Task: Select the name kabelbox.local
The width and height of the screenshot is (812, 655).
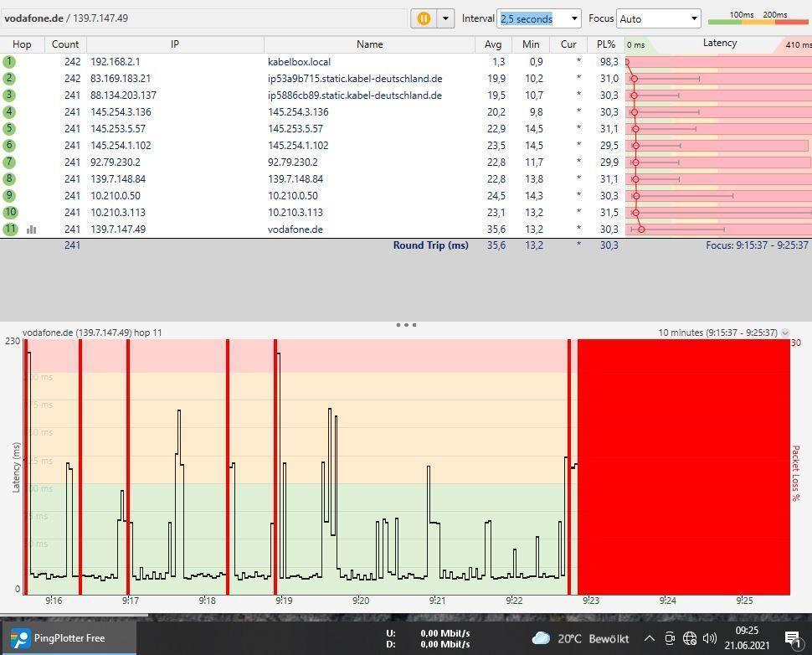Action: click(299, 62)
